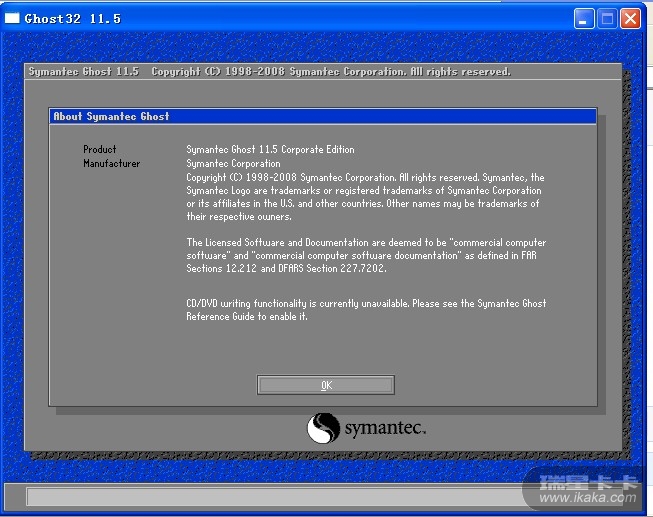The image size is (653, 517).
Task: Select the 'Manufacturer' label text
Action: click(112, 163)
